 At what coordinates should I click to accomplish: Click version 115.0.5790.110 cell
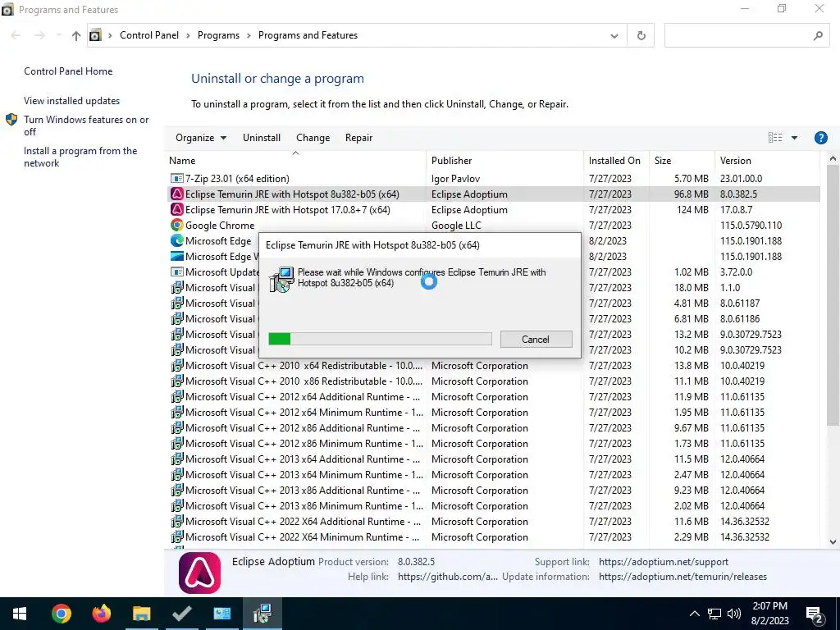click(x=751, y=225)
